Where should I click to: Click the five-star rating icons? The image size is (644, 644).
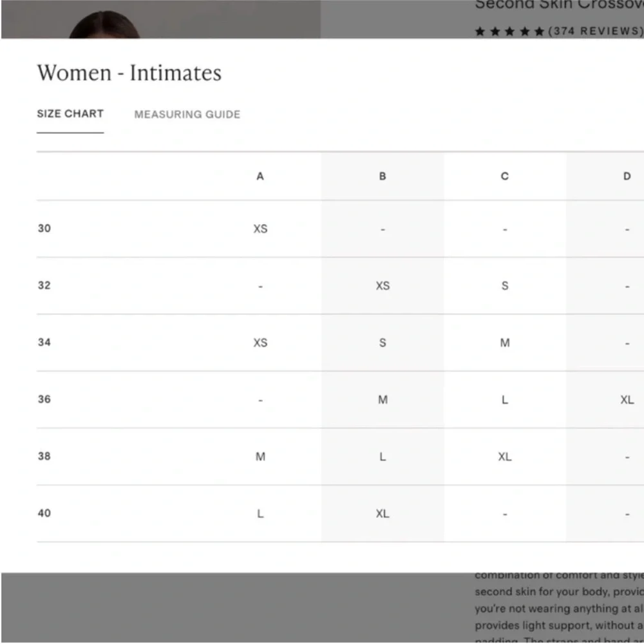(x=509, y=32)
